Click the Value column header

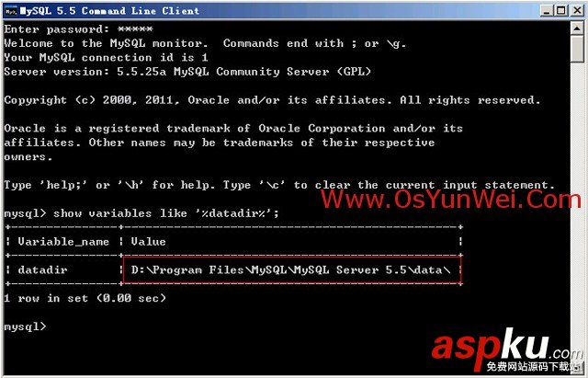pyautogui.click(x=149, y=242)
